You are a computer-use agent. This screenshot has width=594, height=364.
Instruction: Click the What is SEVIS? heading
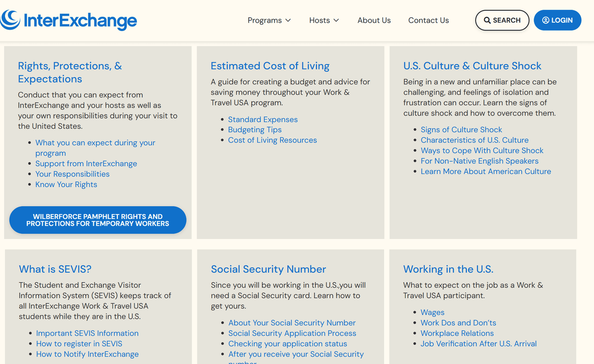[55, 269]
